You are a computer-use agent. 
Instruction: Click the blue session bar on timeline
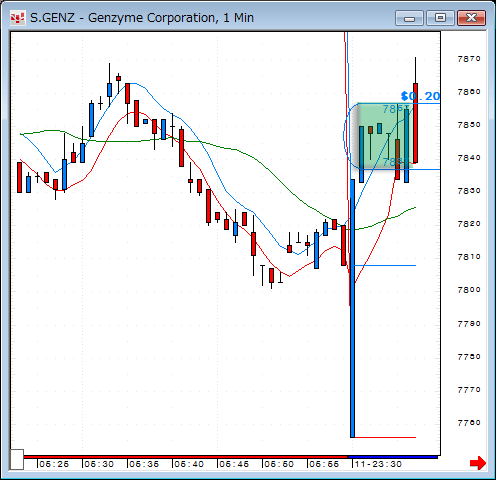pos(392,457)
